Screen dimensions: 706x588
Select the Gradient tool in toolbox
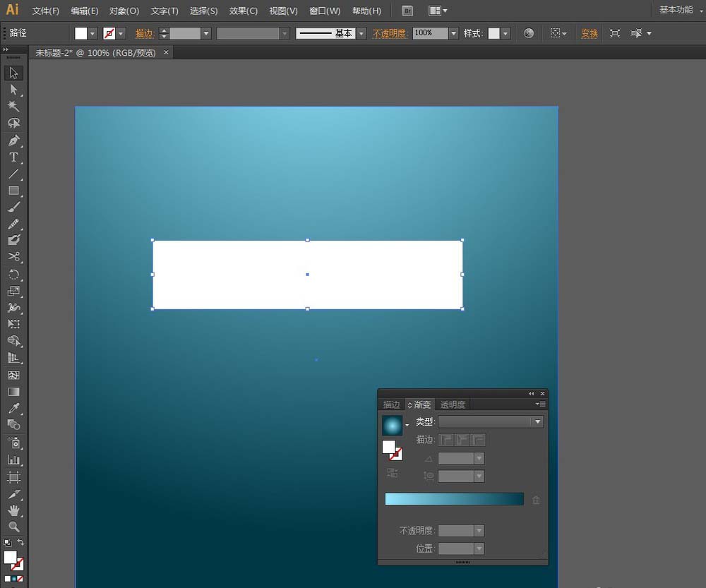pyautogui.click(x=13, y=392)
